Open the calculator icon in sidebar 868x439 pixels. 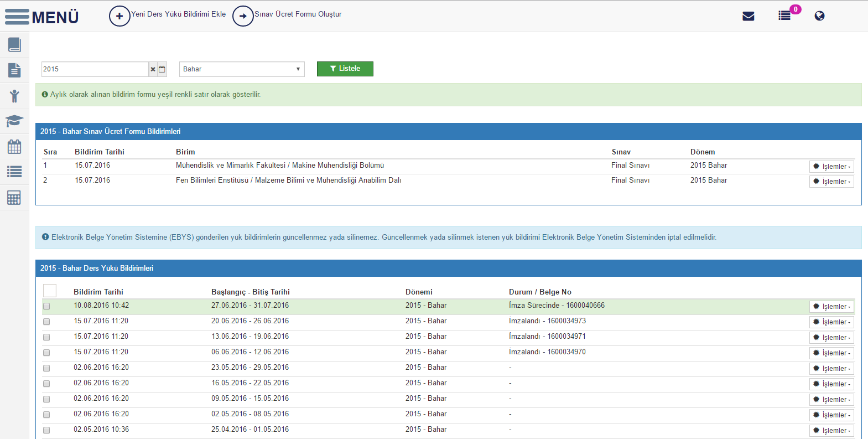click(14, 198)
